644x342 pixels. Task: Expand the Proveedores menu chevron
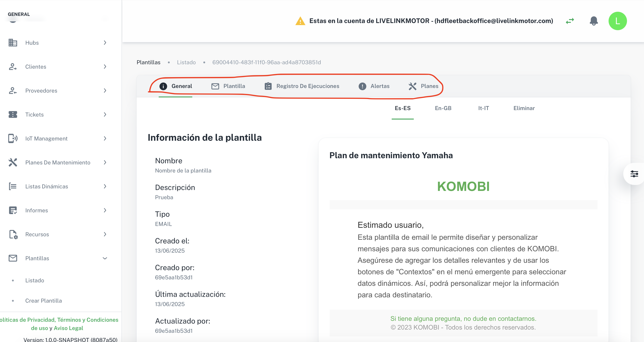point(105,90)
